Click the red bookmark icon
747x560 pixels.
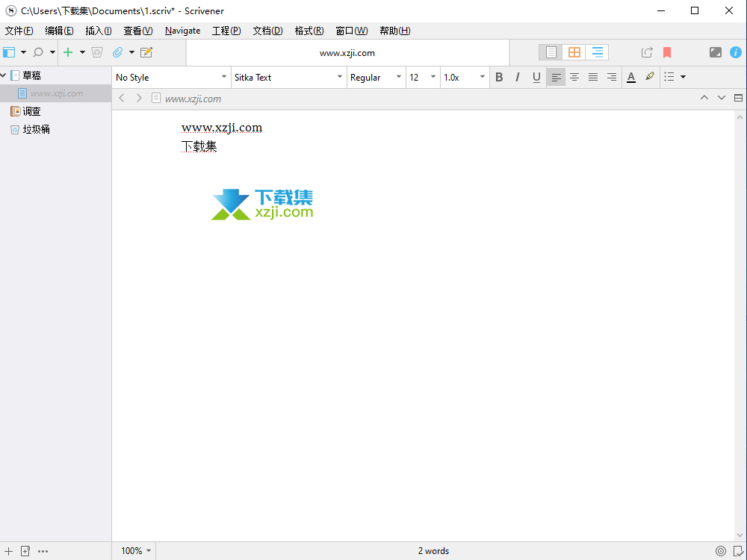coord(667,52)
